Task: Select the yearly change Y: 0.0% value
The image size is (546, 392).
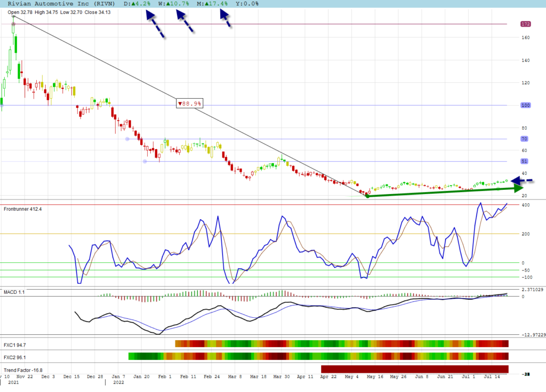Action: tap(247, 4)
